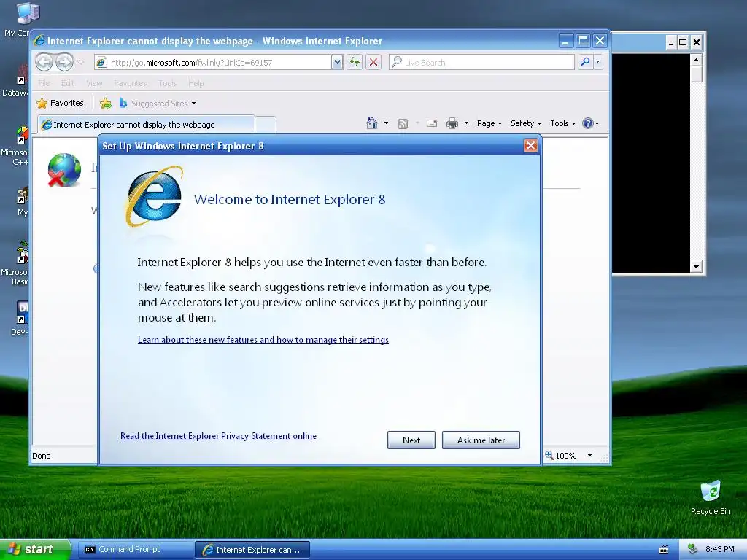
Task: Minimize the Command Prompt window
Action: 671,42
